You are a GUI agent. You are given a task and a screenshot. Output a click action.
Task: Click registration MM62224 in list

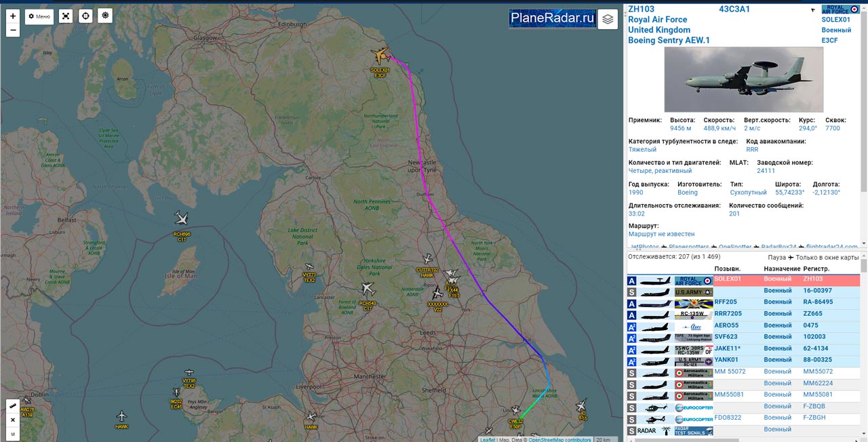[x=819, y=384]
